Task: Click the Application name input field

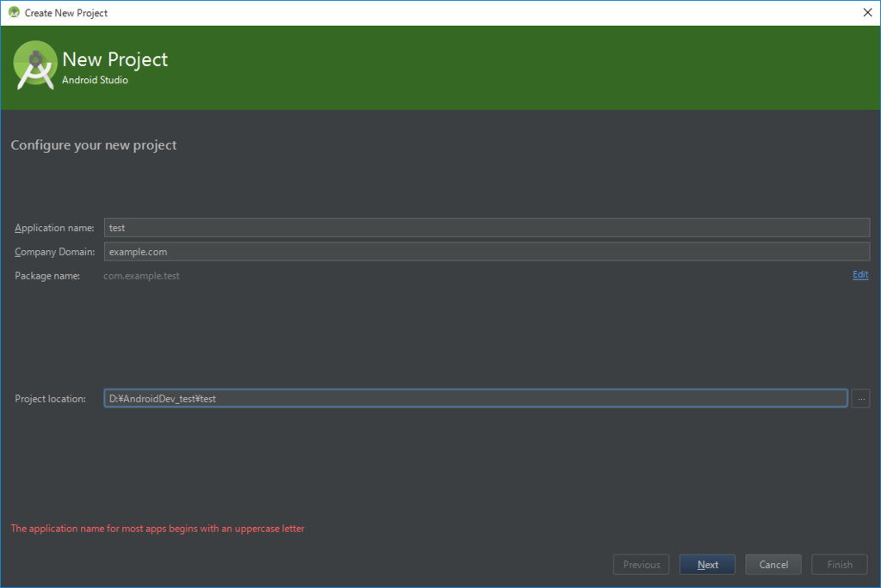Action: (487, 228)
